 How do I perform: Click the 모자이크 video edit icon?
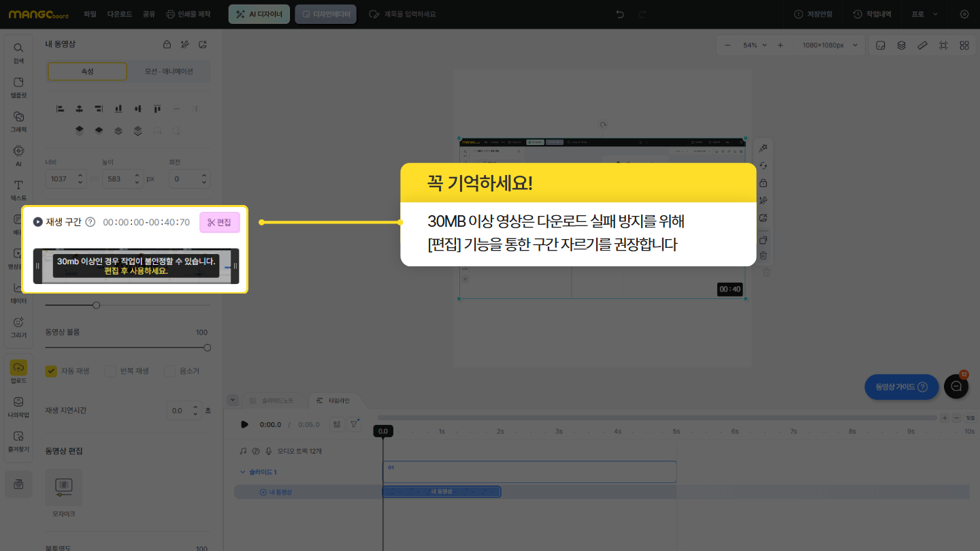click(63, 486)
